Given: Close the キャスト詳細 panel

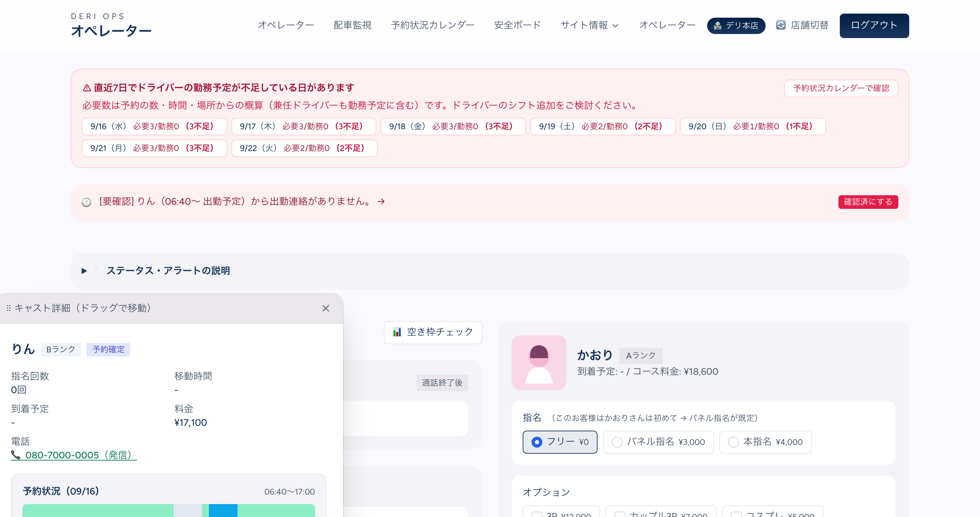Looking at the screenshot, I should 326,308.
